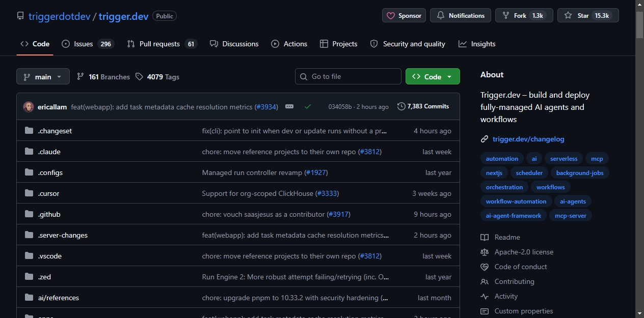The width and height of the screenshot is (644, 318).
Task: Click the history clock icon by Commits
Action: pos(401,106)
